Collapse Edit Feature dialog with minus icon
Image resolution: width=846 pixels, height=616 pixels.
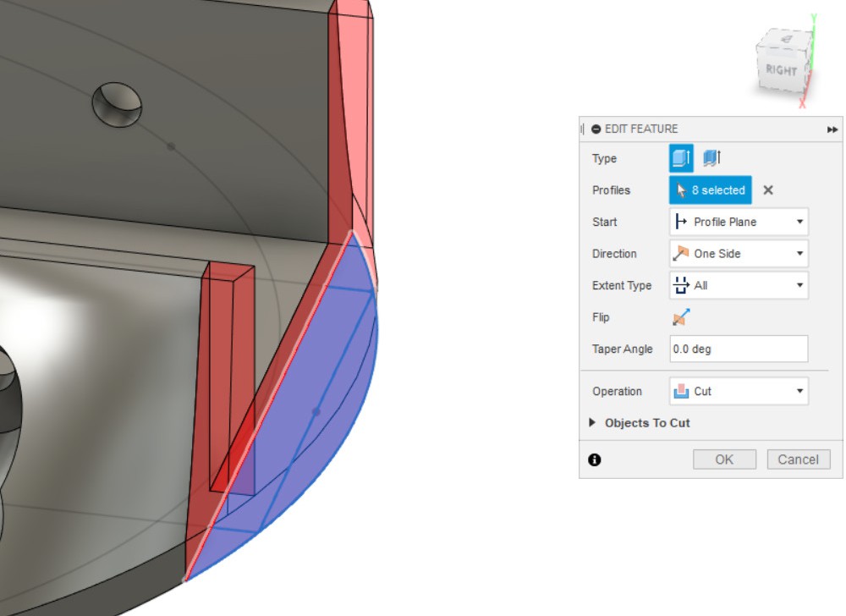596,129
